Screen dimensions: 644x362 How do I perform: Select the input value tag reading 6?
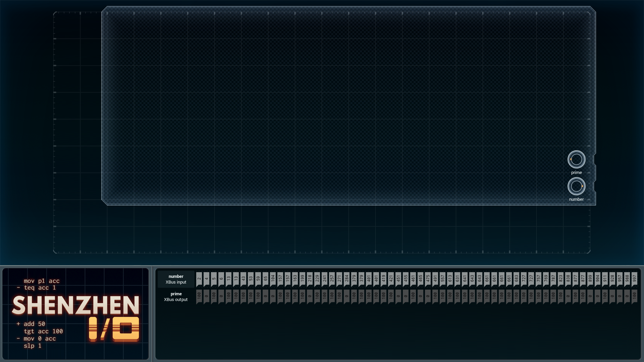coord(221,279)
